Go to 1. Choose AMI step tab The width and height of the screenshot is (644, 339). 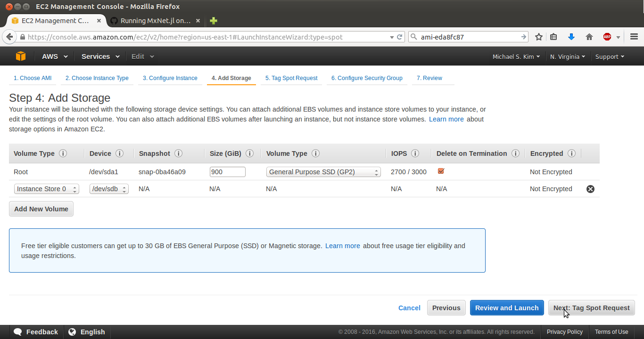(33, 78)
